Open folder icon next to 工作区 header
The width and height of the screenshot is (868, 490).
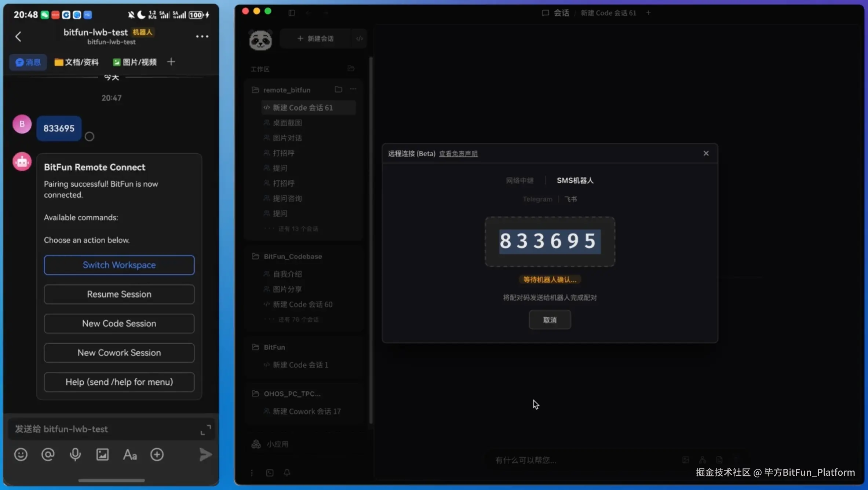[x=351, y=69]
